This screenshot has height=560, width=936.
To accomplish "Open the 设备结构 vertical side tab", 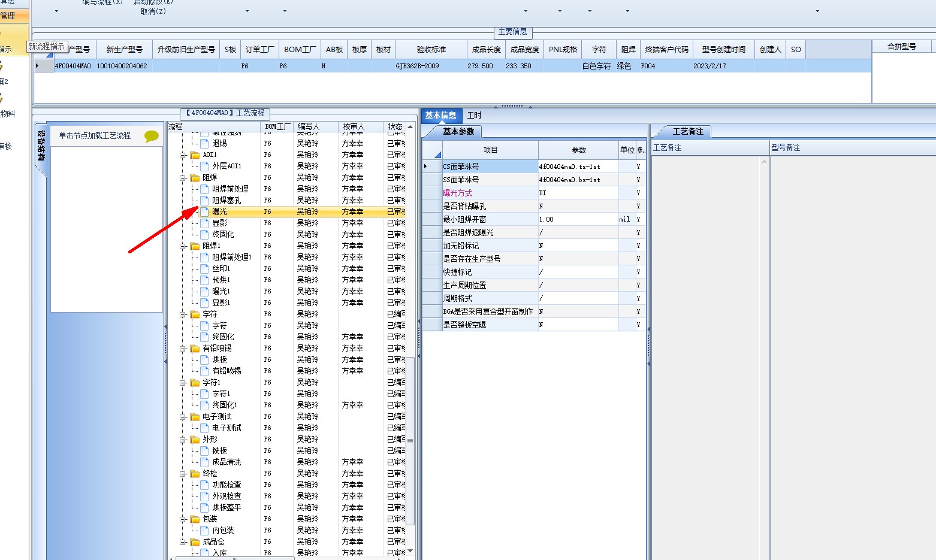I will pyautogui.click(x=41, y=146).
